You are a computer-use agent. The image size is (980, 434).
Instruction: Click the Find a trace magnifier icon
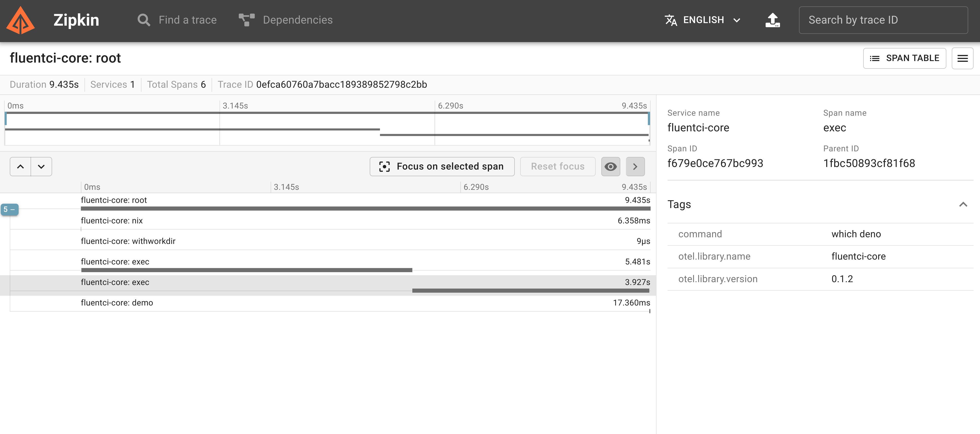[x=144, y=20]
